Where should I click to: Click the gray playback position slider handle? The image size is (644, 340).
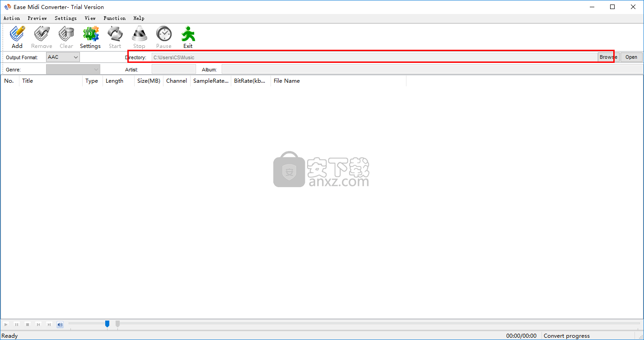click(x=117, y=324)
